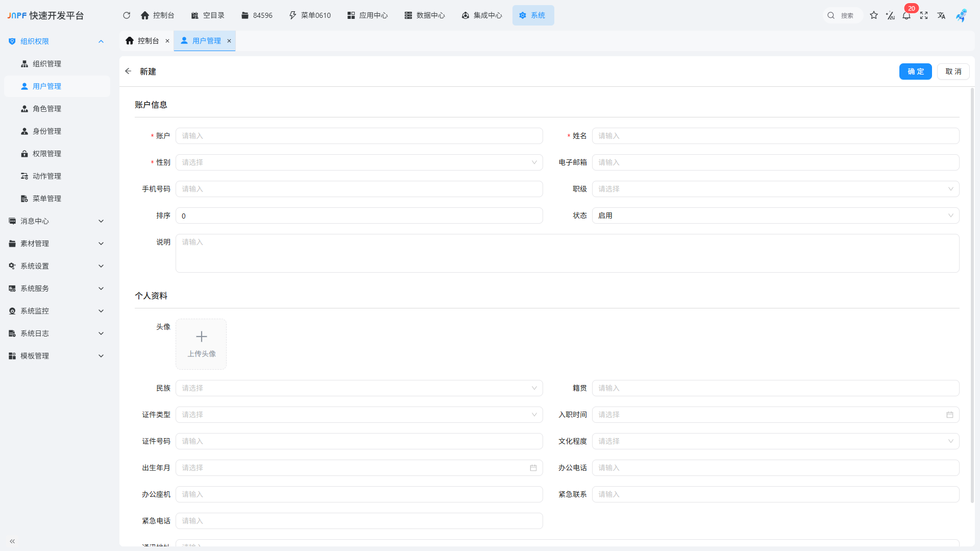This screenshot has height=551, width=980.
Task: Click the favorites star icon
Action: coord(874,15)
